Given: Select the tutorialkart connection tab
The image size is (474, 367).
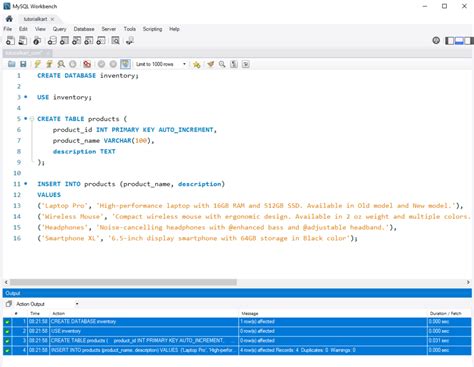Looking at the screenshot, I should [35, 19].
